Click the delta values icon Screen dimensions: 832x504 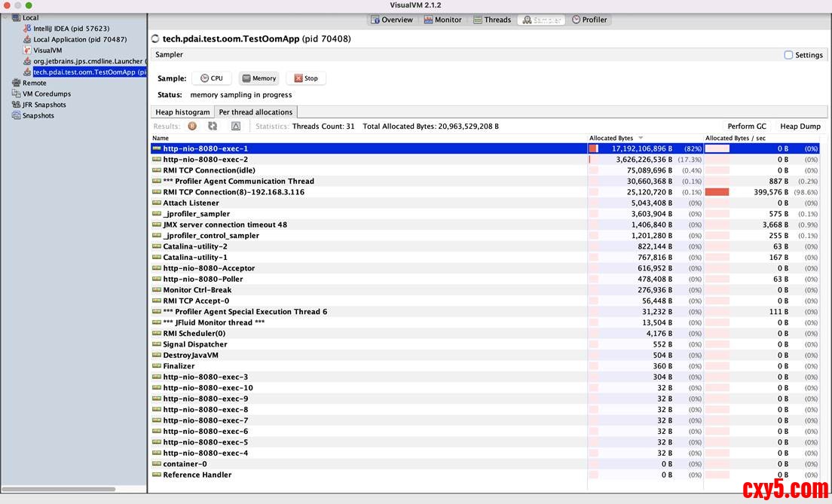[x=236, y=127]
